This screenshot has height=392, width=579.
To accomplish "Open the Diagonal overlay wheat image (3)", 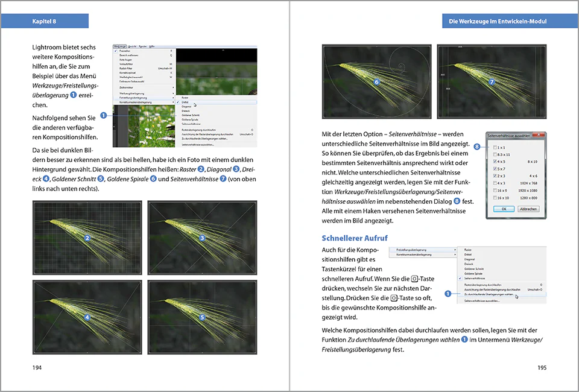I will tap(203, 238).
